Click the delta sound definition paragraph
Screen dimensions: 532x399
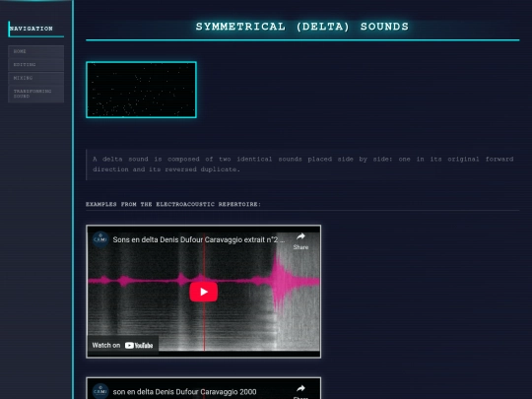click(303, 165)
